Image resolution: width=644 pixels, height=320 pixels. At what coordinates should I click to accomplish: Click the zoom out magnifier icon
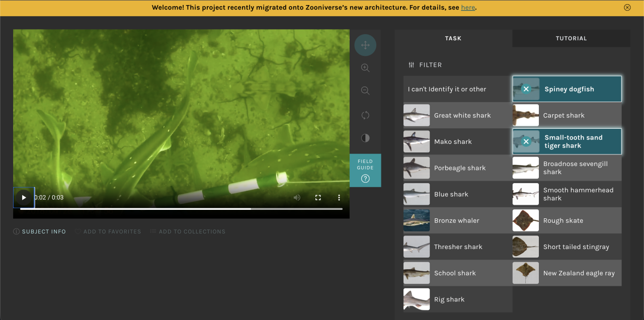[365, 91]
